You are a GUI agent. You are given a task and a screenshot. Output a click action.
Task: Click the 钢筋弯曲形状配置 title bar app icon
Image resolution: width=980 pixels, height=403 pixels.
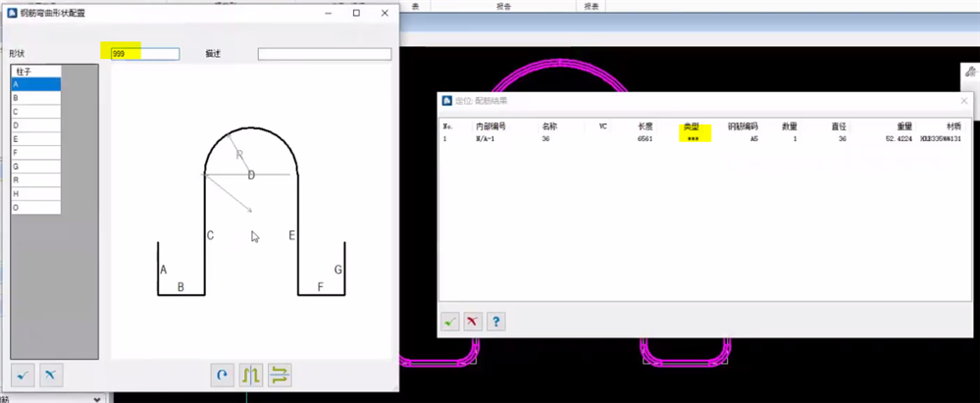point(12,13)
